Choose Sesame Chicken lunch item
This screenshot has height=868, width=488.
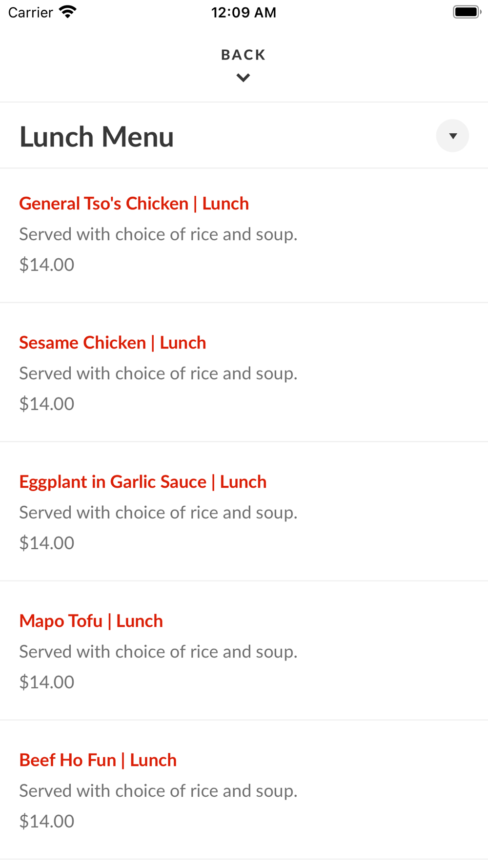(112, 343)
